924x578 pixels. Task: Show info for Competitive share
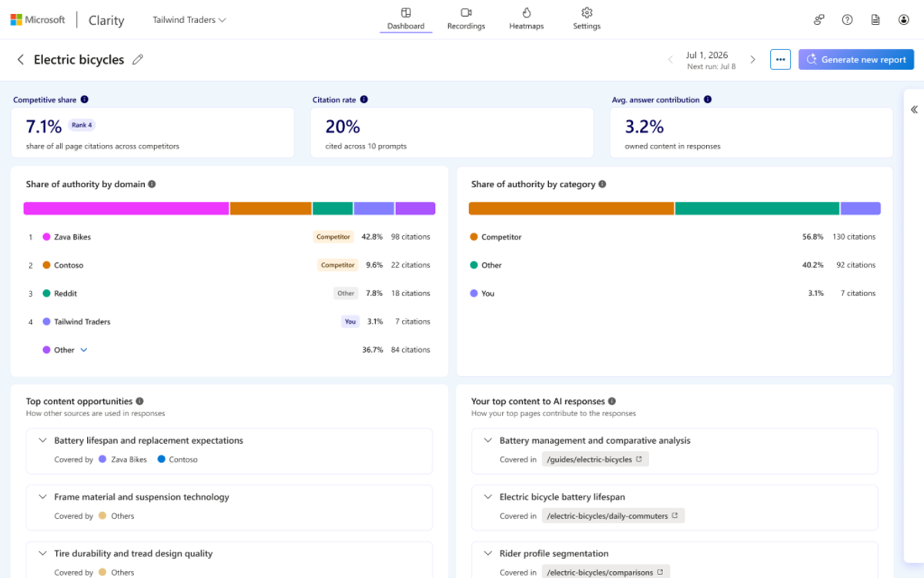84,99
